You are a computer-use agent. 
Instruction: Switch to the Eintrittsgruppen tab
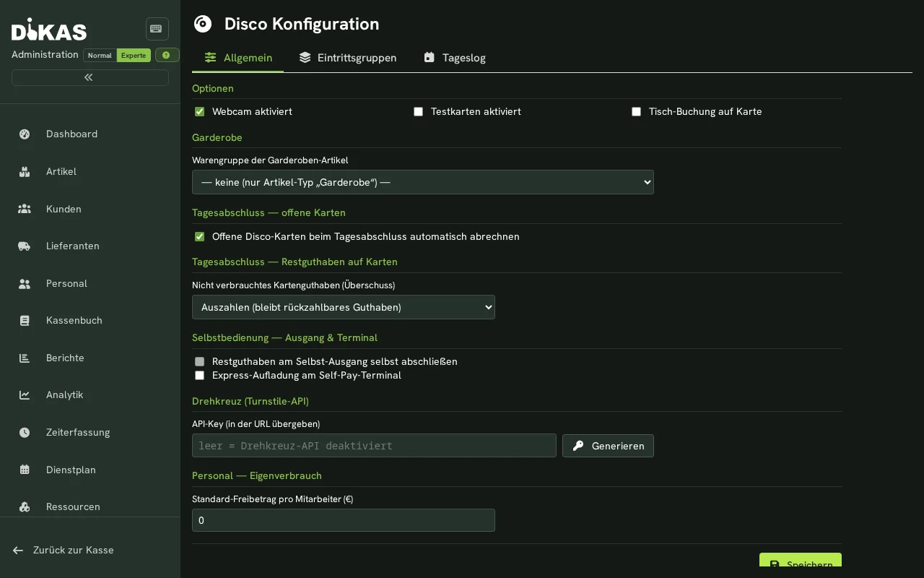click(x=347, y=58)
